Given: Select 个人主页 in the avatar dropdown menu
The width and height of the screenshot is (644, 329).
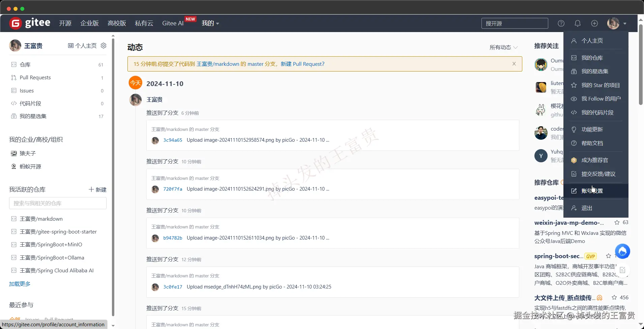Looking at the screenshot, I should point(596,41).
